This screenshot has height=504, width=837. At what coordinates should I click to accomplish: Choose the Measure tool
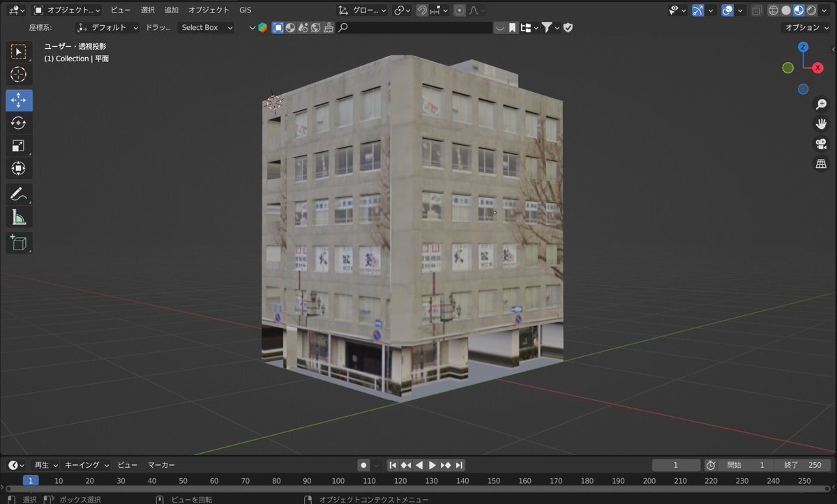(x=19, y=218)
